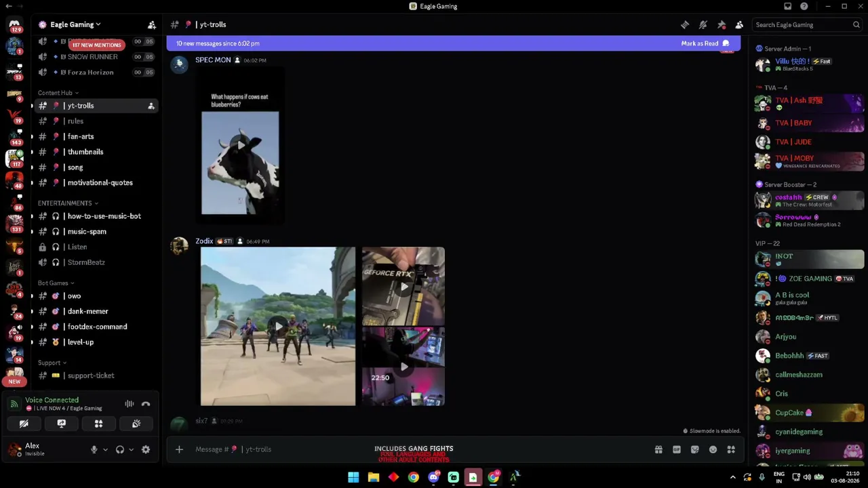Open headphone output options chevron
This screenshot has width=868, height=488.
click(131, 449)
